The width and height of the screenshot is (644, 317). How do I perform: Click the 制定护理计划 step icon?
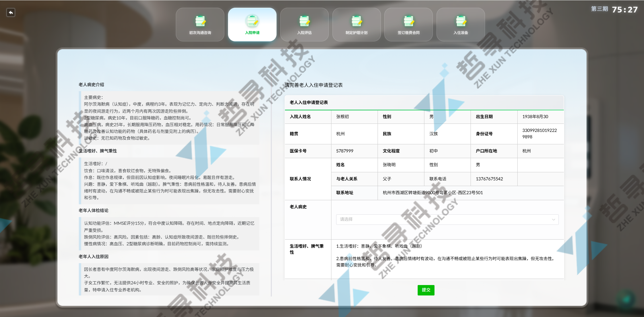pos(356,21)
